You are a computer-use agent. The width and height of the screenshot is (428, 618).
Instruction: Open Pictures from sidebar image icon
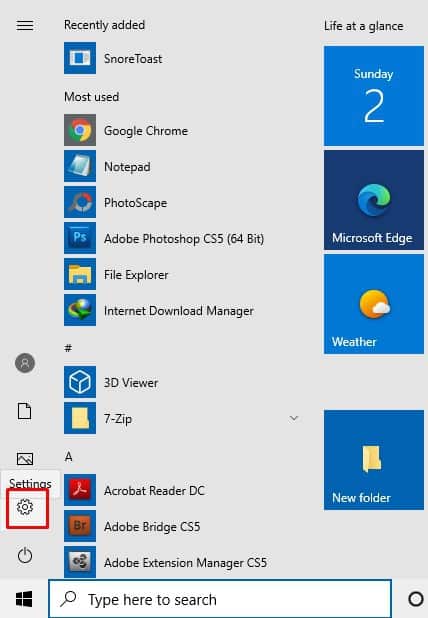pyautogui.click(x=25, y=459)
